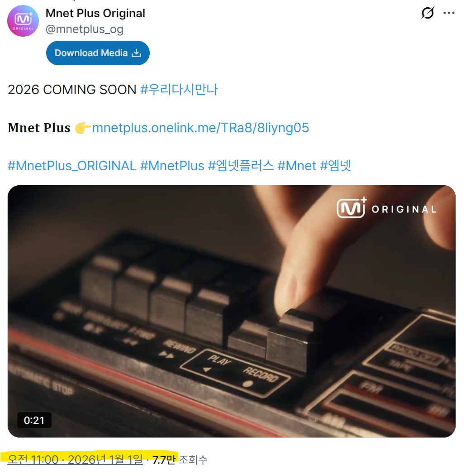Click the Download Media button
The width and height of the screenshot is (466, 476).
[98, 53]
